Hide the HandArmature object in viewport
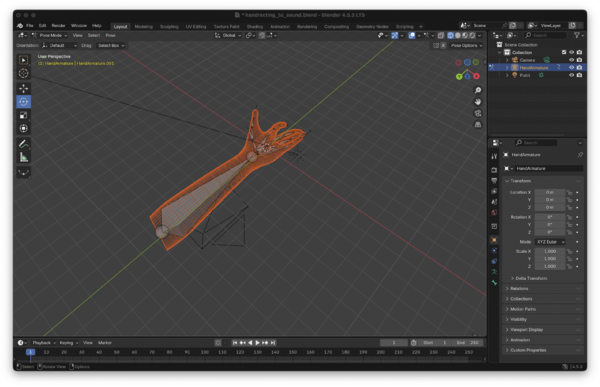The height and width of the screenshot is (387, 600). (571, 67)
